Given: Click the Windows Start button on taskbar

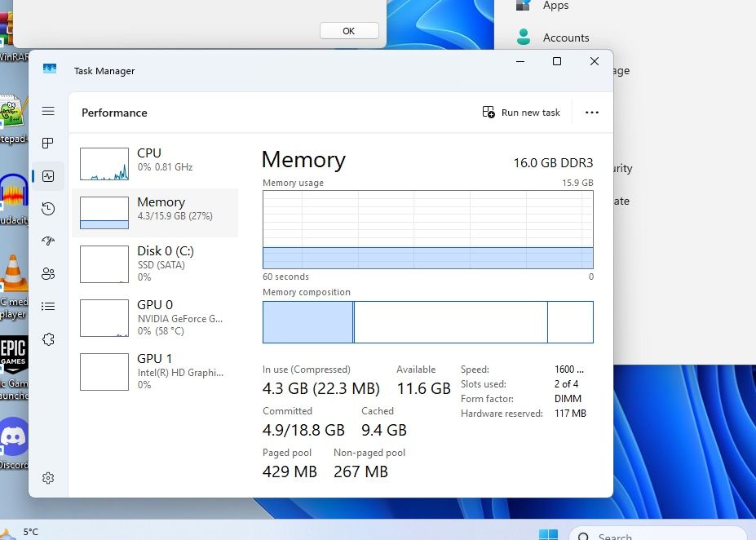Looking at the screenshot, I should tap(548, 534).
